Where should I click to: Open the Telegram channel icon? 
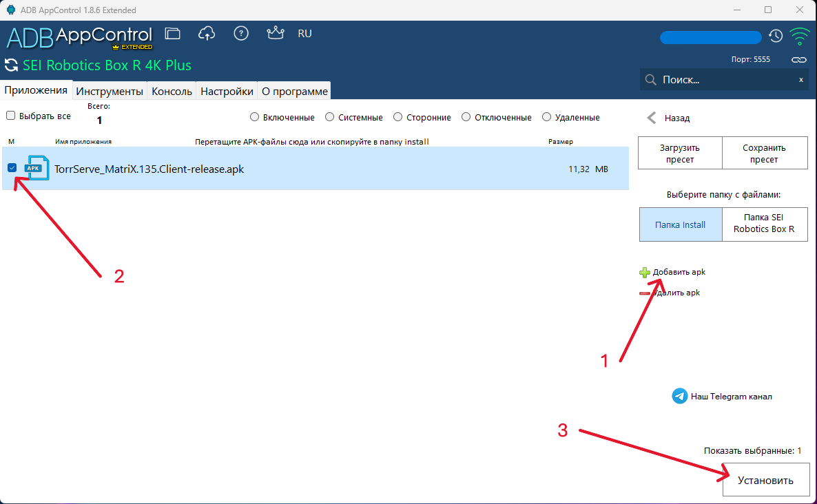tap(679, 396)
